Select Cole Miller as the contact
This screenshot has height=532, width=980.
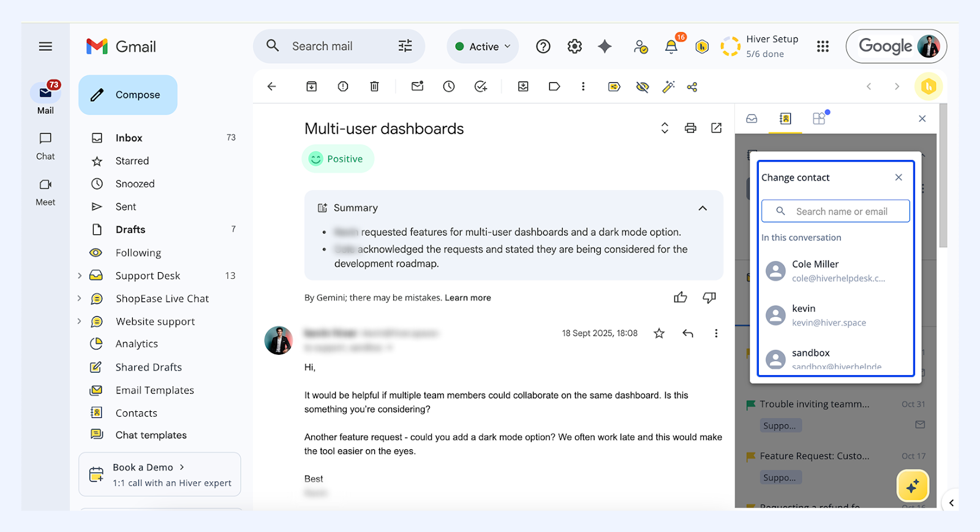[x=835, y=271]
